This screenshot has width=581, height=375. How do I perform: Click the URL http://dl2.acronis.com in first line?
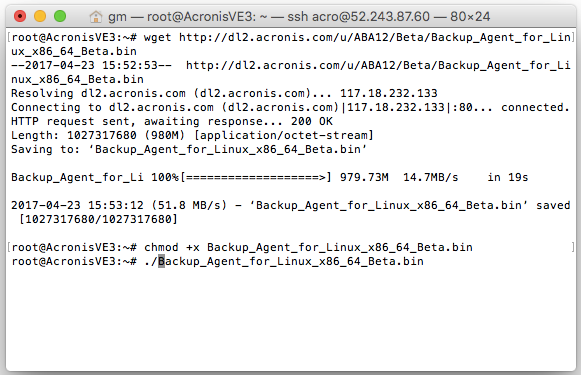[x=375, y=37]
